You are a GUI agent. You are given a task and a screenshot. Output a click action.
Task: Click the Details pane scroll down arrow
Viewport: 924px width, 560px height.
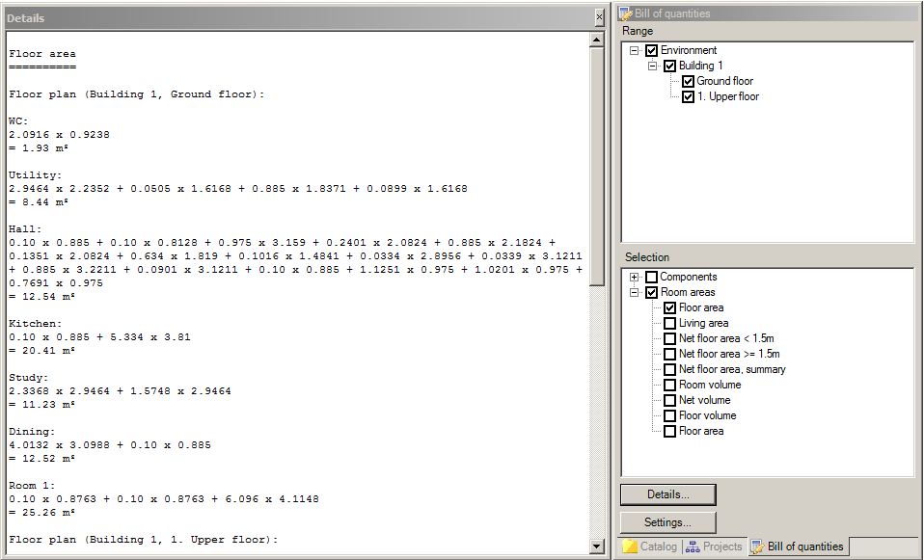tap(598, 547)
